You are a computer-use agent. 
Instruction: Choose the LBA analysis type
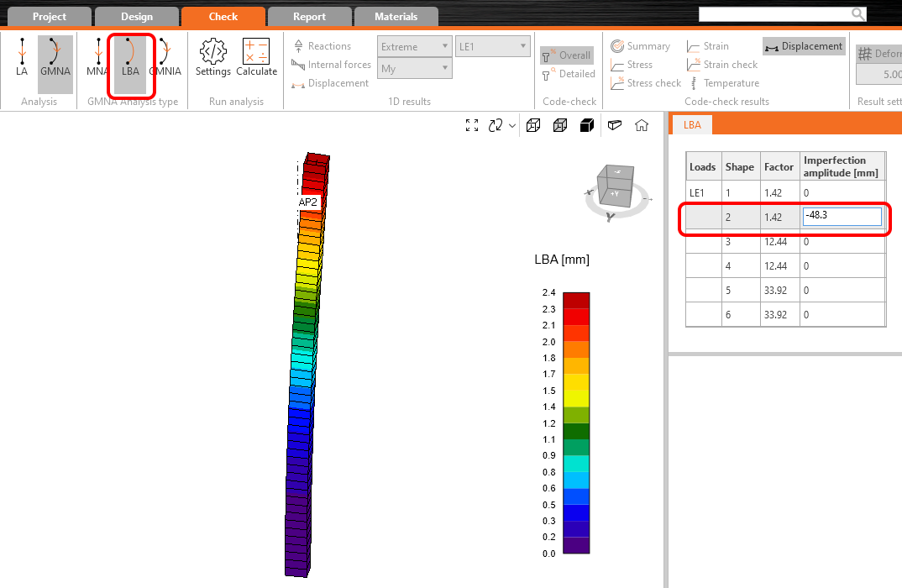tap(130, 58)
